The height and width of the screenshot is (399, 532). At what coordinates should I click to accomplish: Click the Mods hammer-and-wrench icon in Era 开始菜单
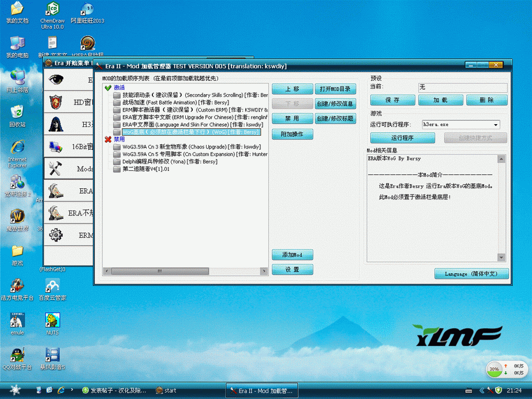click(x=55, y=169)
